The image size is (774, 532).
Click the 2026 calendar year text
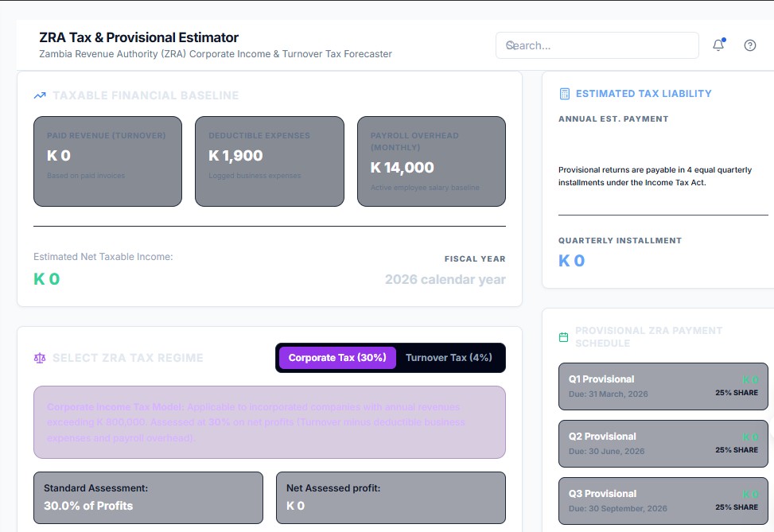pyautogui.click(x=445, y=279)
